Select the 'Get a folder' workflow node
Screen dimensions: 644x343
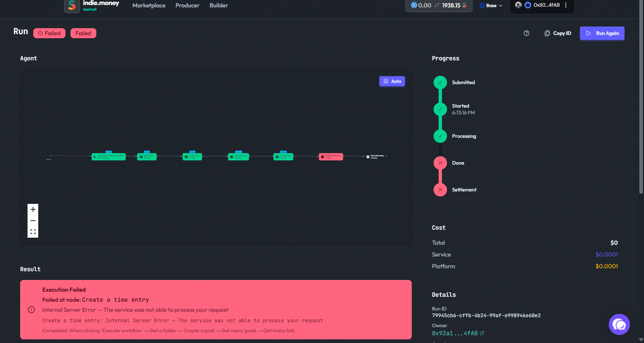click(x=147, y=157)
